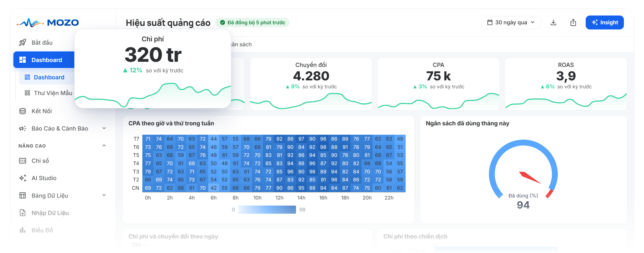This screenshot has width=644, height=253.
Task: Click the share icon in the header
Action: coord(573,22)
